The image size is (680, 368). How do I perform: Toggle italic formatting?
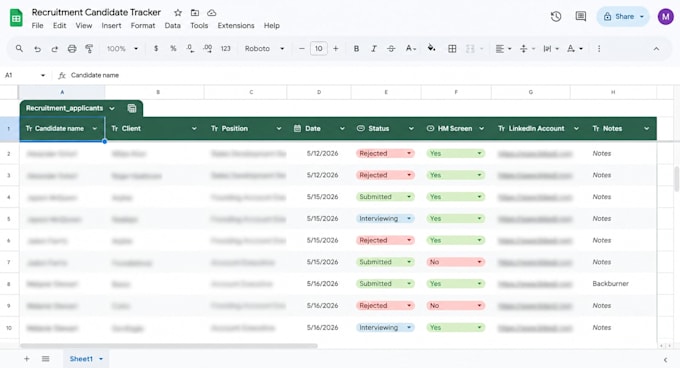coord(373,49)
